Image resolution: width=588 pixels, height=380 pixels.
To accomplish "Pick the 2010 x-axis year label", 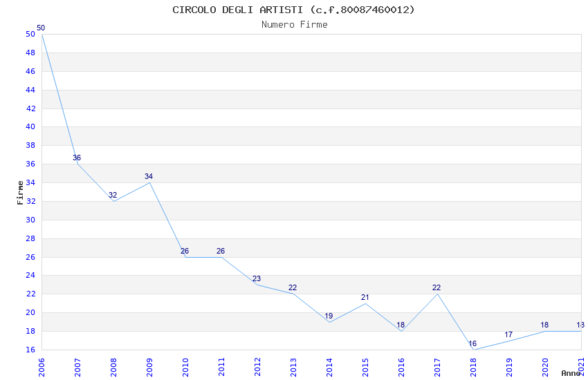I will pos(185,368).
